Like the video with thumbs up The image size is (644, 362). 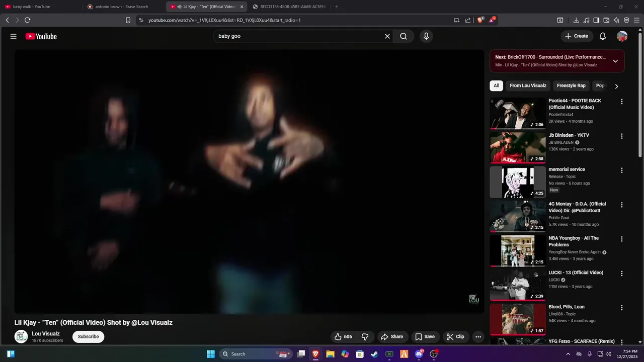click(x=343, y=337)
